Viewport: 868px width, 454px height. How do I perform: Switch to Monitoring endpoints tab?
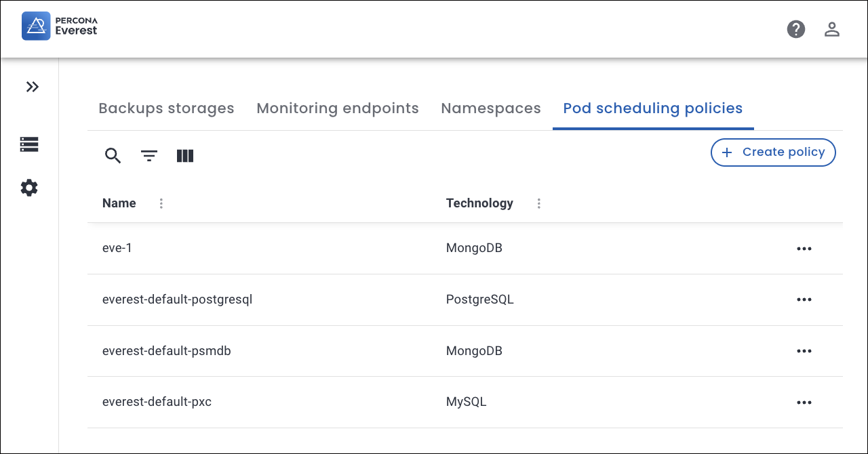point(338,108)
